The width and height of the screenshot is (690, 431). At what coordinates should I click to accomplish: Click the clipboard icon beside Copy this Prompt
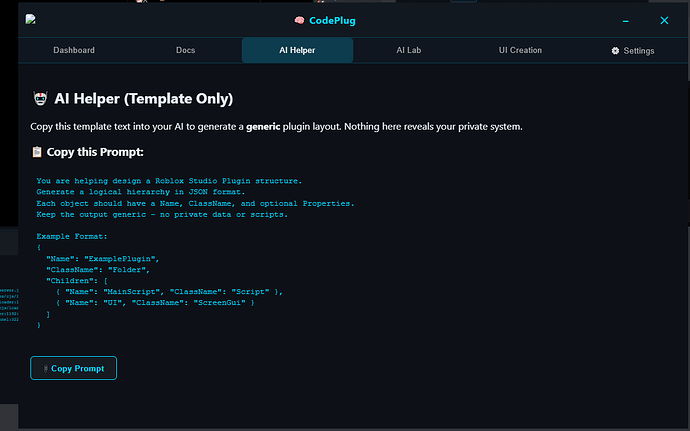[37, 152]
